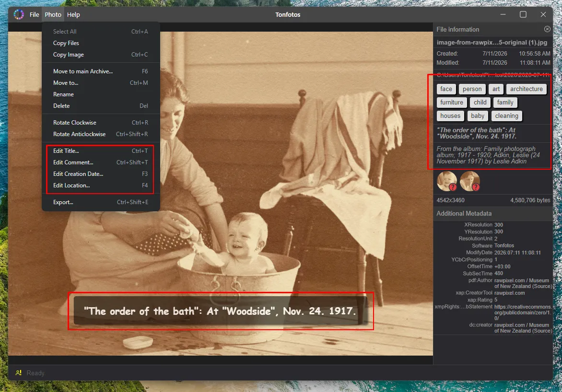Click the xap:CreatorTool rawpixel.com value
Screen dimensions: 562x392
pyautogui.click(x=509, y=293)
